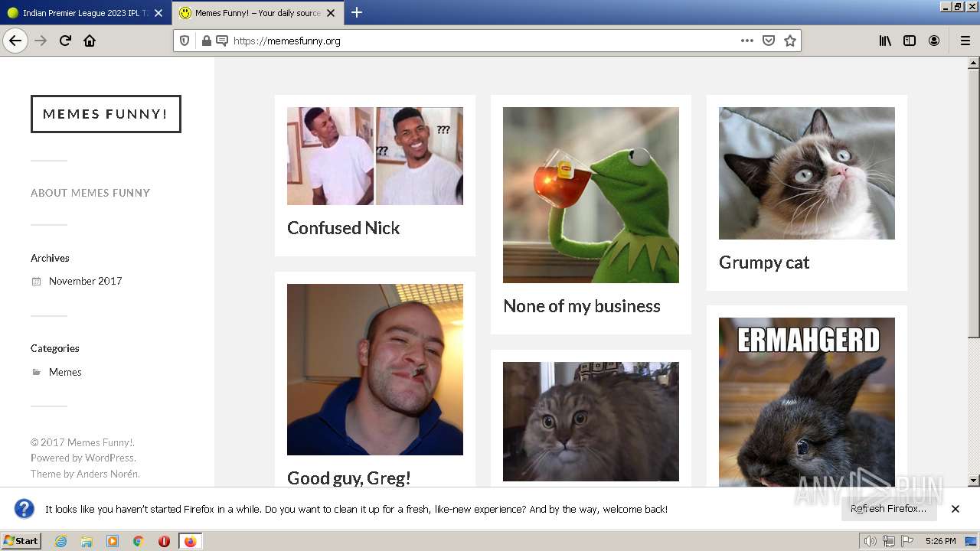The width and height of the screenshot is (980, 551).
Task: Launch Chrome from the taskbar
Action: (139, 541)
